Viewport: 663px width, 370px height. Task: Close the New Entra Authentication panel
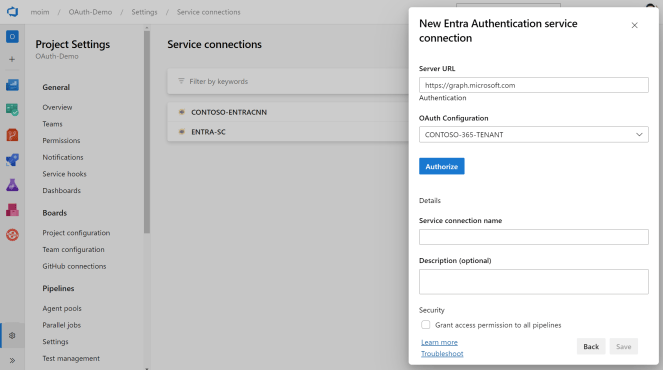pyautogui.click(x=634, y=25)
